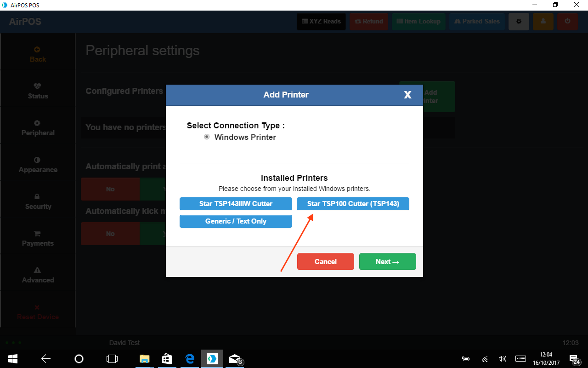Switch to AirPOS app on taskbar

click(212, 359)
